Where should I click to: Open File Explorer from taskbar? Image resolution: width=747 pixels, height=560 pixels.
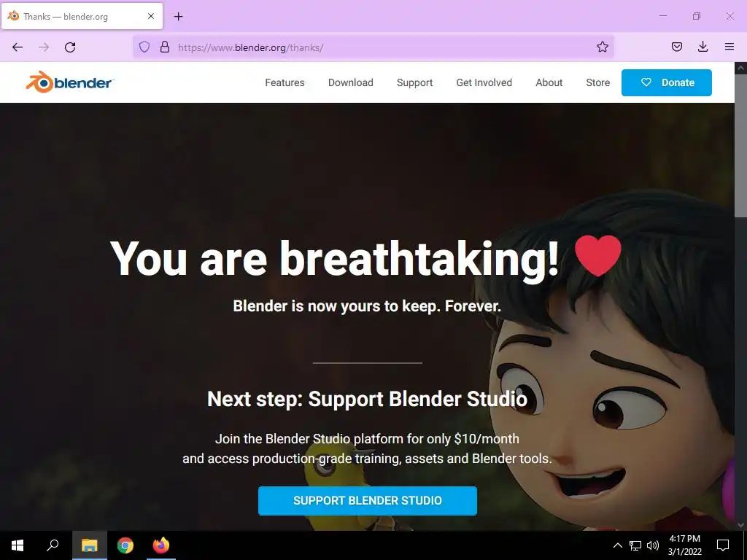[x=89, y=545]
